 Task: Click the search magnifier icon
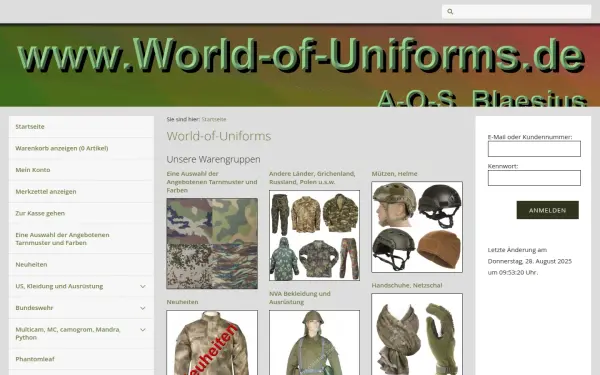point(450,12)
